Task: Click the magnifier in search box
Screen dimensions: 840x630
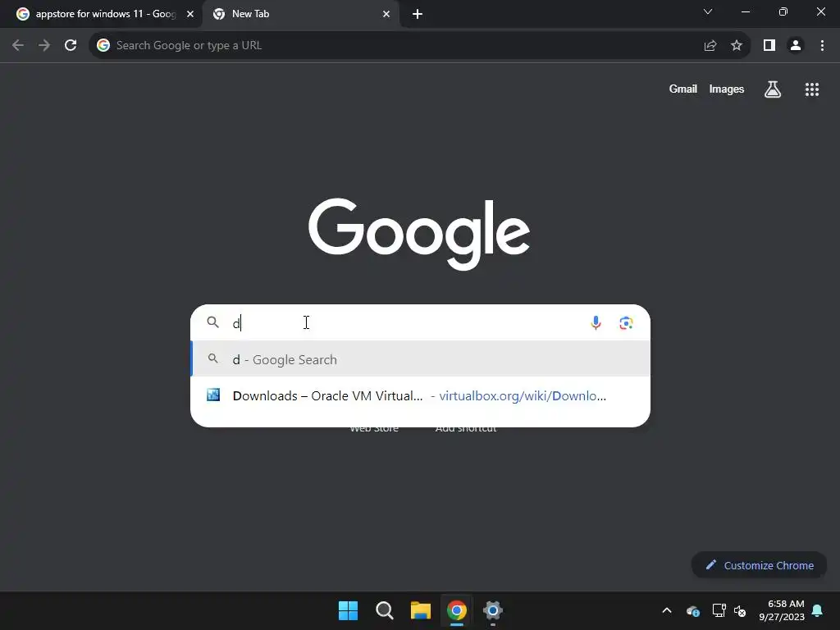Action: 213,322
